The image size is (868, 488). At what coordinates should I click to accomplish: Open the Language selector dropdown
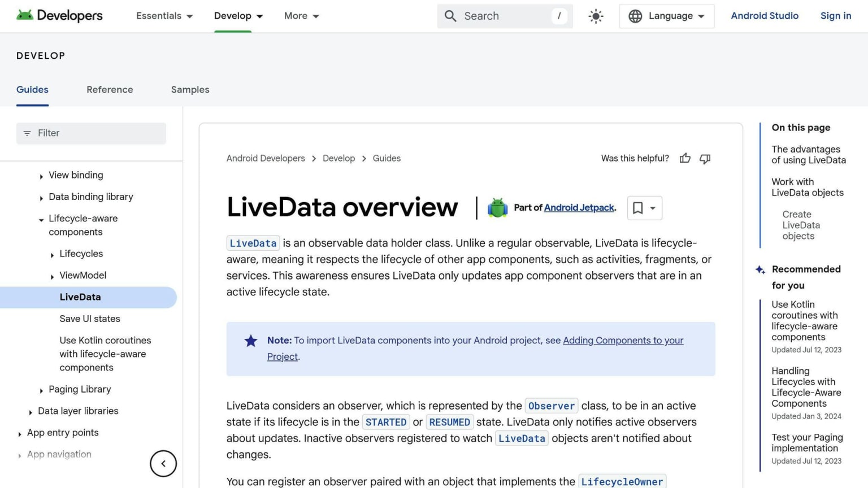pyautogui.click(x=667, y=16)
